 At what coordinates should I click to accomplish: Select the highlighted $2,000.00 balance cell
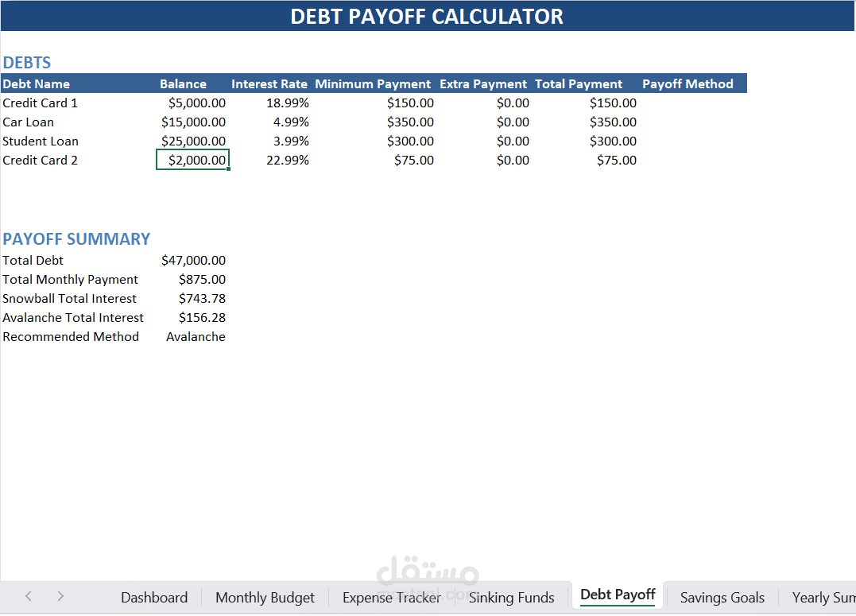[192, 160]
